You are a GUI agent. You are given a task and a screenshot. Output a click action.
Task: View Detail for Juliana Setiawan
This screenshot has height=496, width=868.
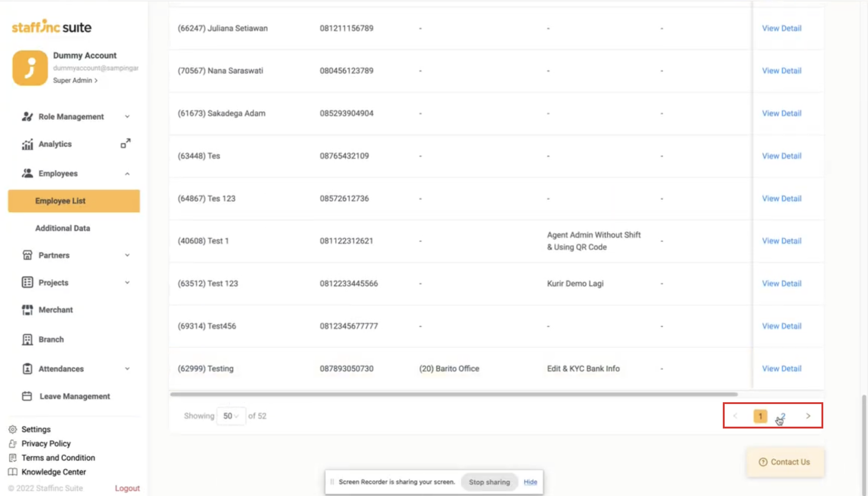point(782,28)
